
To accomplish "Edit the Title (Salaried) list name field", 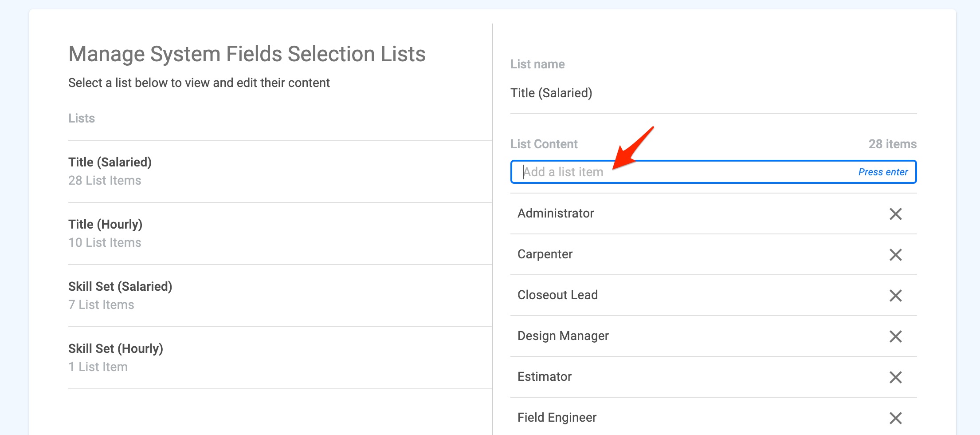I will pos(713,93).
